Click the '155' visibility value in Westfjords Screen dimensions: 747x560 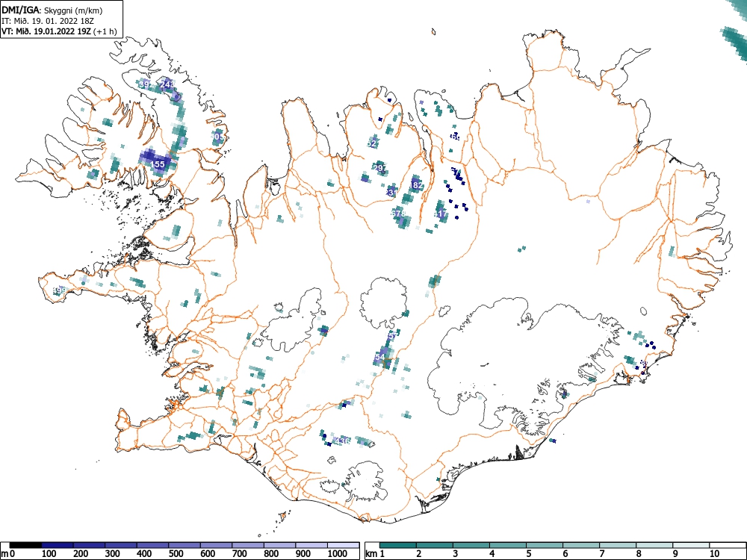click(x=158, y=164)
